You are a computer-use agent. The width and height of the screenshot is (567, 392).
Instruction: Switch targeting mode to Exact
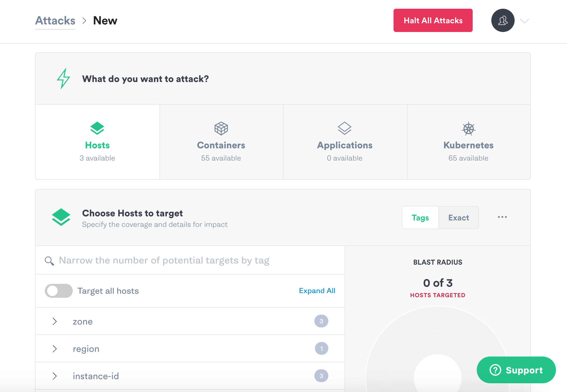pyautogui.click(x=458, y=217)
